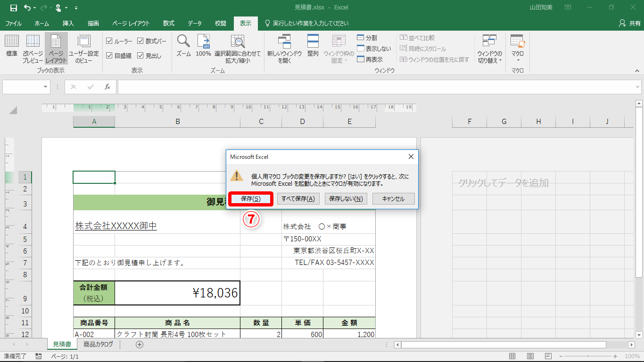Click the Save icon in Quick Access Toolbar

tap(13, 8)
